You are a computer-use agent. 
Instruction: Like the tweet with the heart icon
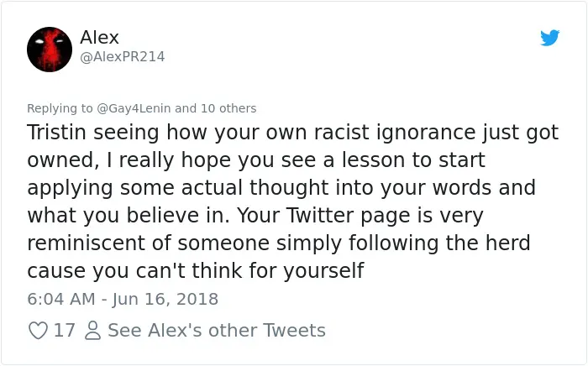click(x=39, y=331)
